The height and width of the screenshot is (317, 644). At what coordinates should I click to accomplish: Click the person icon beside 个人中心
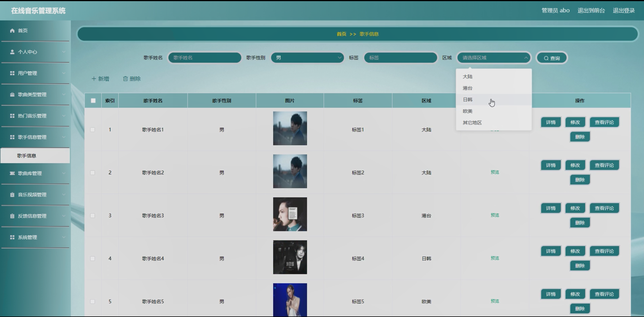[x=12, y=52]
